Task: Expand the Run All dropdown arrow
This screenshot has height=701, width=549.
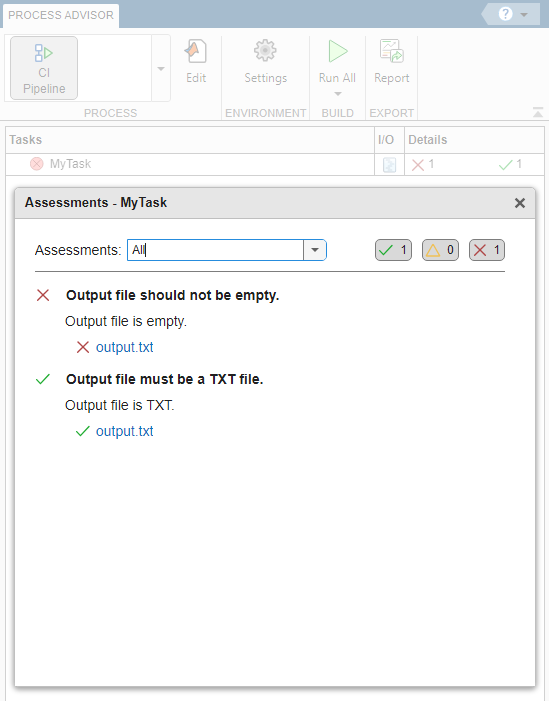Action: 338,94
